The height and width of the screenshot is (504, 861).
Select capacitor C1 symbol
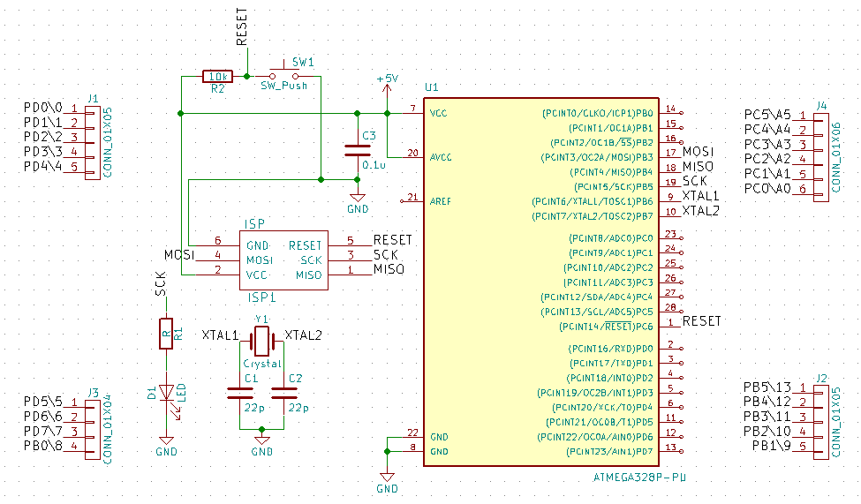pyautogui.click(x=240, y=393)
